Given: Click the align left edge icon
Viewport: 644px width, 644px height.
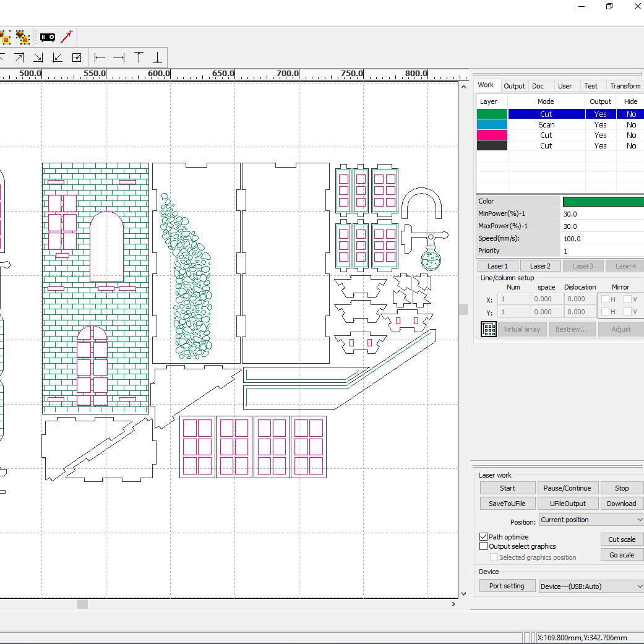Looking at the screenshot, I should click(x=100, y=58).
